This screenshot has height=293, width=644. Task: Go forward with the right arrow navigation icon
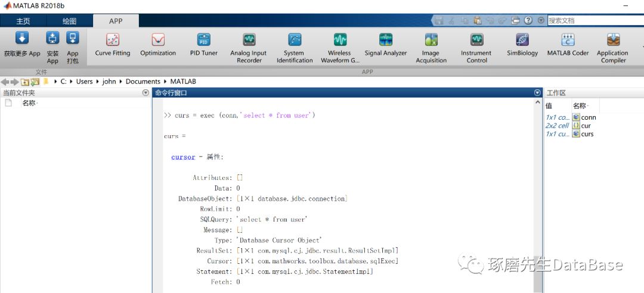click(15, 82)
